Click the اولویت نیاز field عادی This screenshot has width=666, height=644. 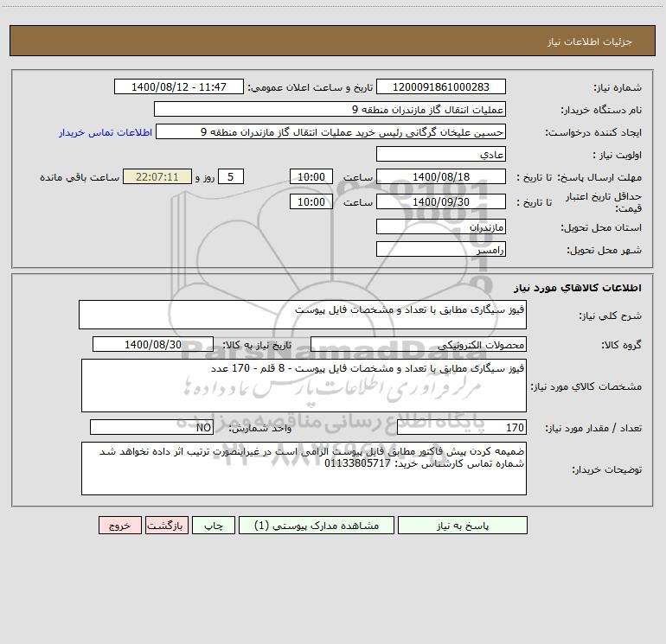(x=441, y=155)
